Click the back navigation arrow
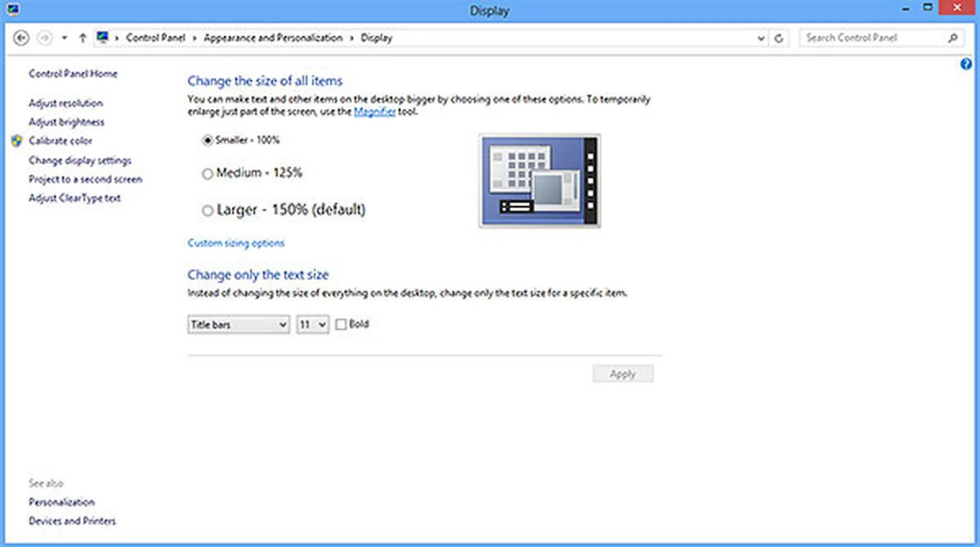 pyautogui.click(x=20, y=37)
